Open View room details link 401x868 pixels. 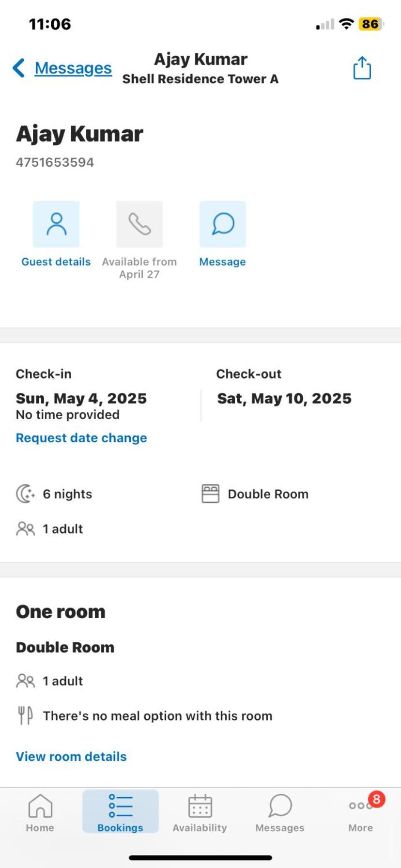point(71,757)
